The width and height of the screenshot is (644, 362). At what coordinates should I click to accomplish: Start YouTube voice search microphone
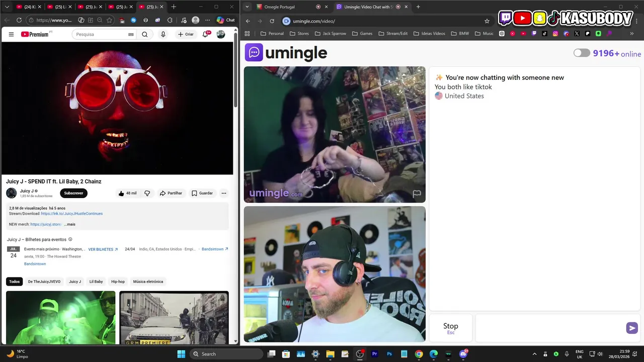tap(163, 34)
